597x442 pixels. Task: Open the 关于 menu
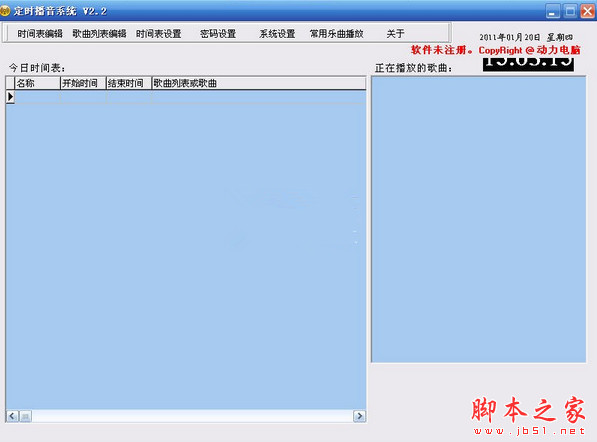tap(396, 34)
